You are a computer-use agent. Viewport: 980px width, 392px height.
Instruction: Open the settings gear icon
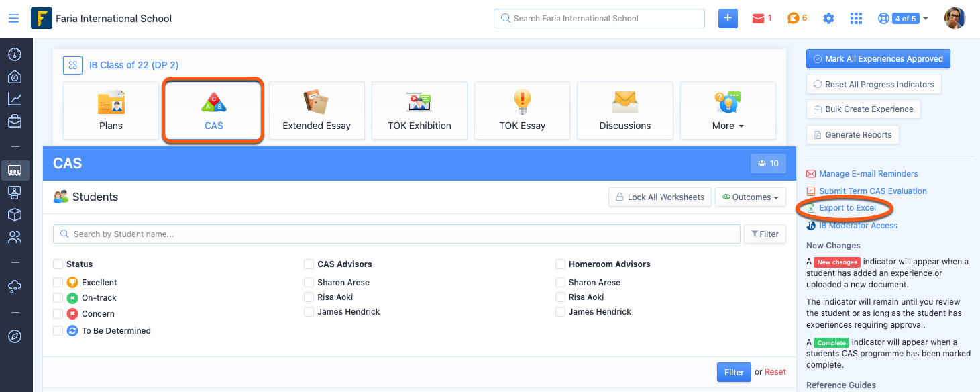[x=828, y=19]
